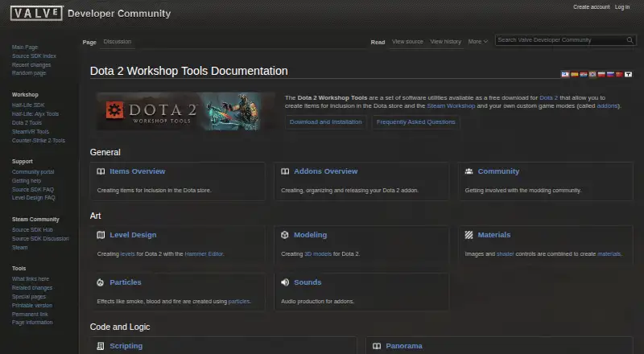Click the hatched icon beside Materials
This screenshot has width=644, height=354.
tap(469, 235)
